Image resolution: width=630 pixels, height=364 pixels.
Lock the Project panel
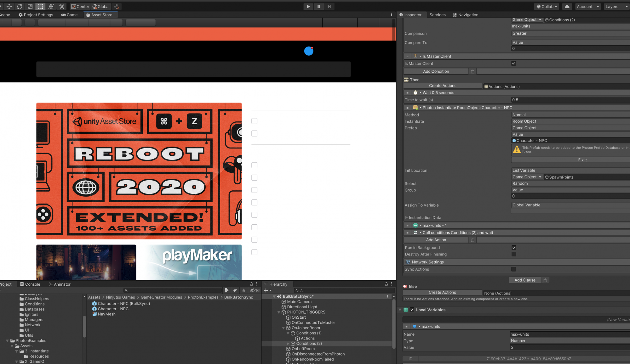[251, 284]
